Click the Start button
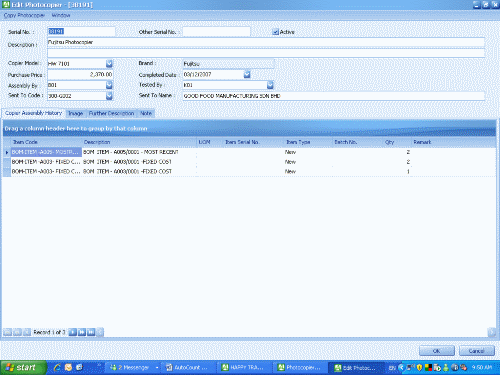The image size is (500, 375). pyautogui.click(x=23, y=367)
